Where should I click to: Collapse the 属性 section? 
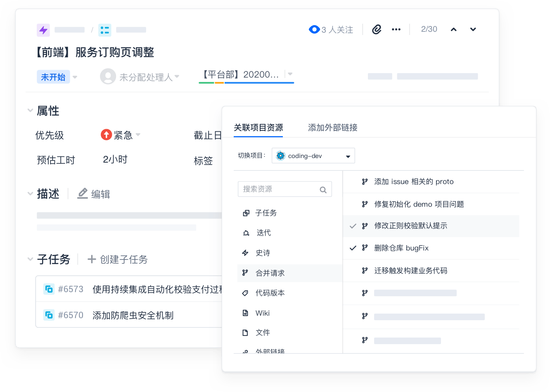point(30,111)
